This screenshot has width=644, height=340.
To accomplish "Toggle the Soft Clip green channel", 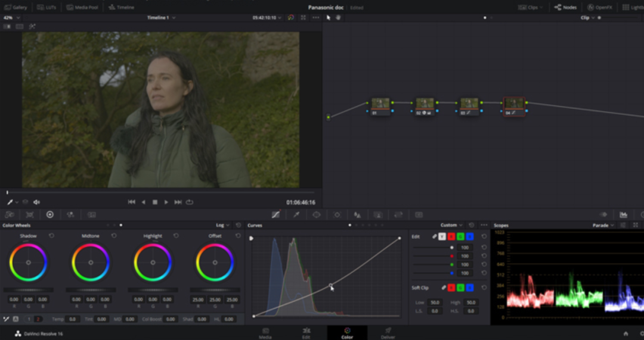I will tap(461, 288).
